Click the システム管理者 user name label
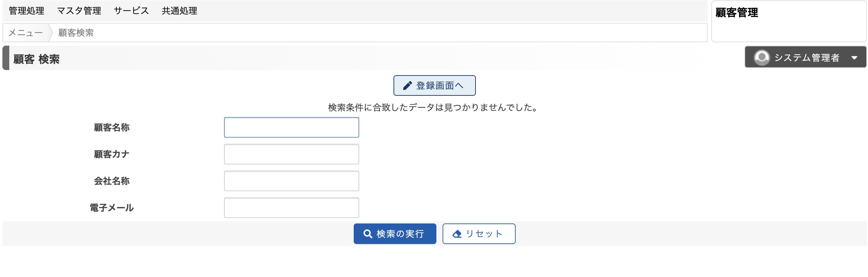The height and width of the screenshot is (277, 868). coord(807,58)
